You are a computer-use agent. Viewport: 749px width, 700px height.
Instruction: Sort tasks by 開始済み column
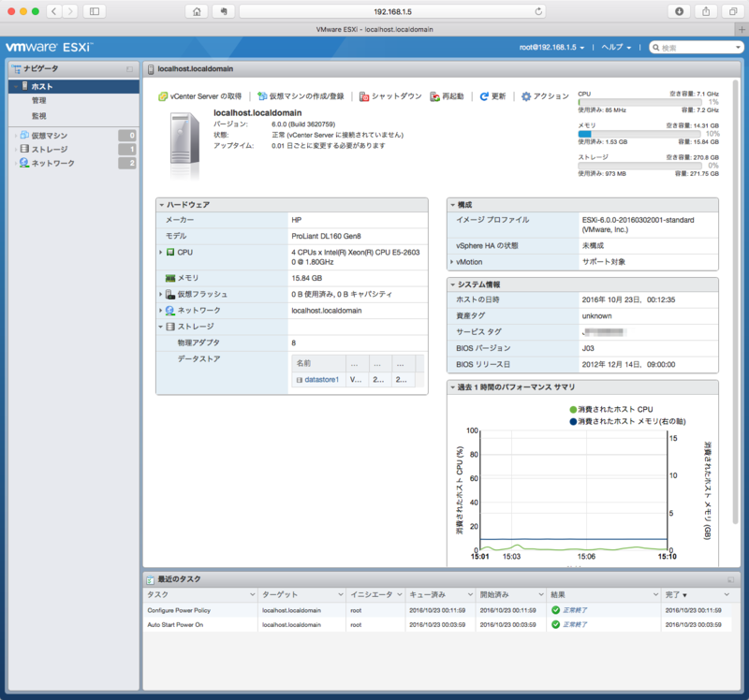click(x=511, y=594)
